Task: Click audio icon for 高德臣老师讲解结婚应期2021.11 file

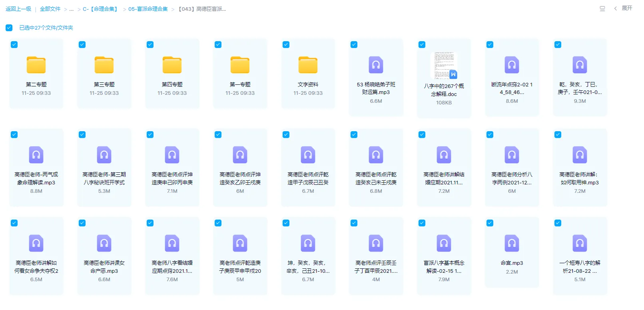Action: coord(444,155)
